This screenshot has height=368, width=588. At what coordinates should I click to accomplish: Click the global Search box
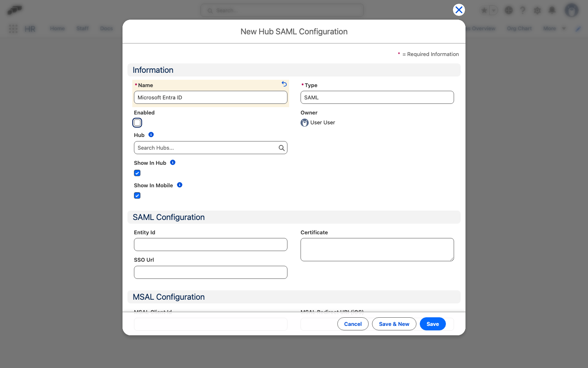click(282, 10)
